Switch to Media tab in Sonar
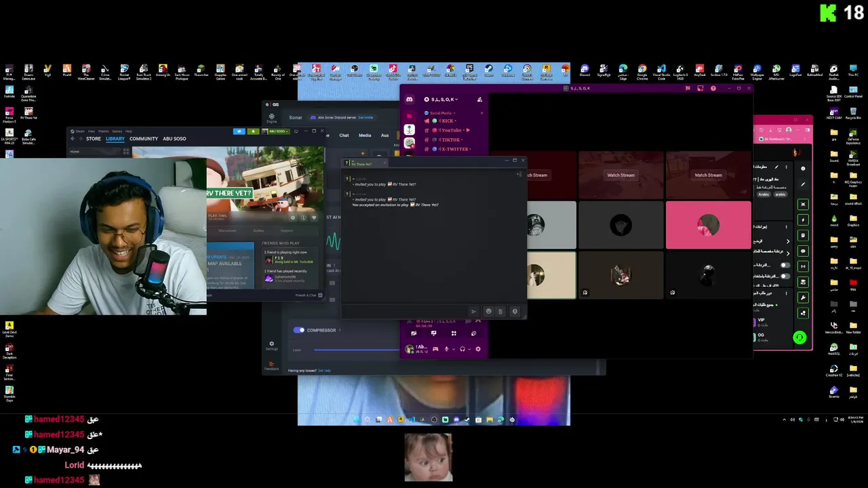The image size is (868, 488). tap(365, 135)
